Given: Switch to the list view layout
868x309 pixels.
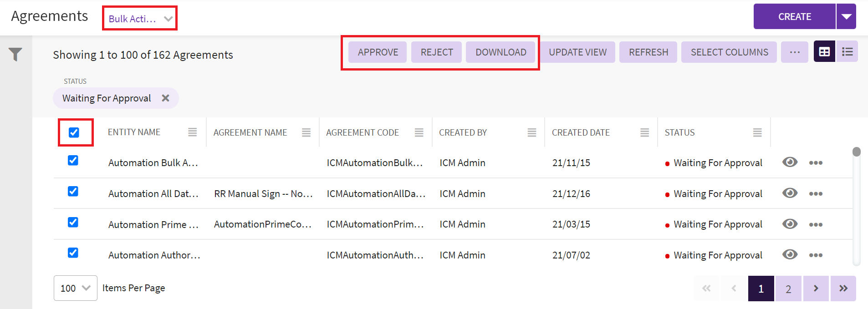Looking at the screenshot, I should tap(847, 52).
